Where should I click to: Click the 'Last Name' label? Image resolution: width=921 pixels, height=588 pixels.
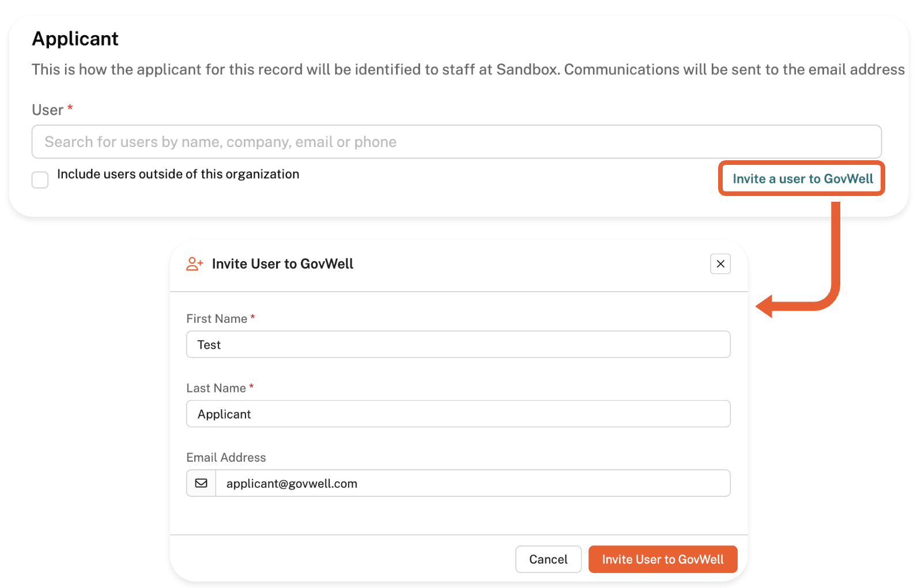[x=216, y=388]
